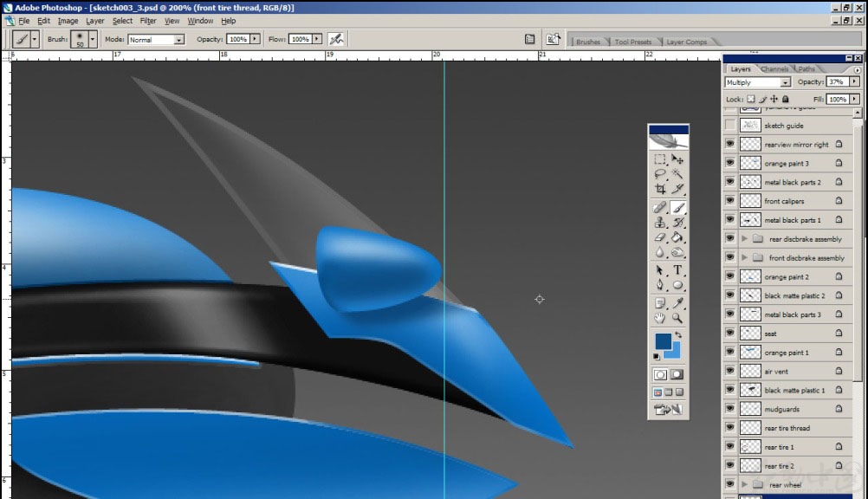The height and width of the screenshot is (499, 868).
Task: Click the foreground color swatch
Action: point(663,340)
